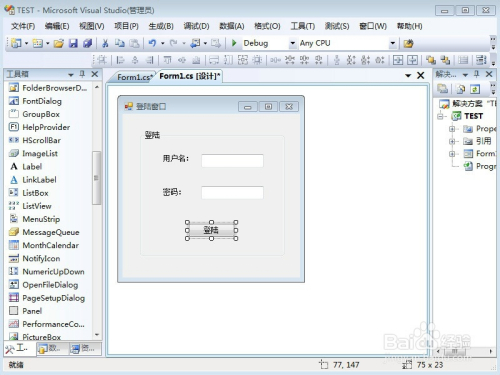Screen dimensions: 500x375
Task: Open the Debug configuration dropdown
Action: tap(292, 43)
